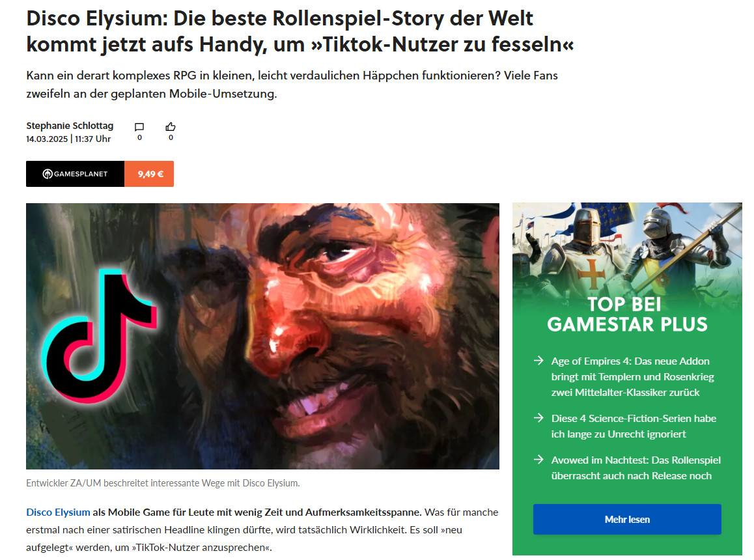Open the comments speech bubble icon
The image size is (754, 560).
(x=139, y=127)
